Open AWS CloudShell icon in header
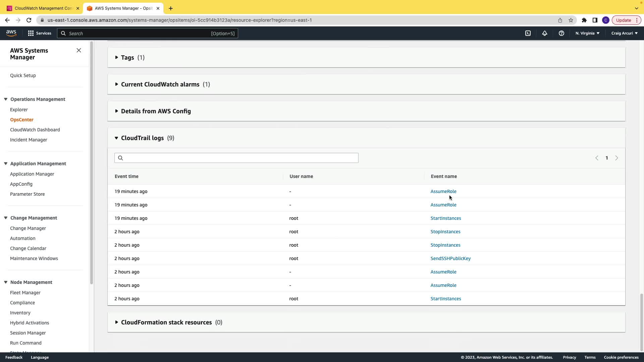Image resolution: width=644 pixels, height=362 pixels. [528, 33]
